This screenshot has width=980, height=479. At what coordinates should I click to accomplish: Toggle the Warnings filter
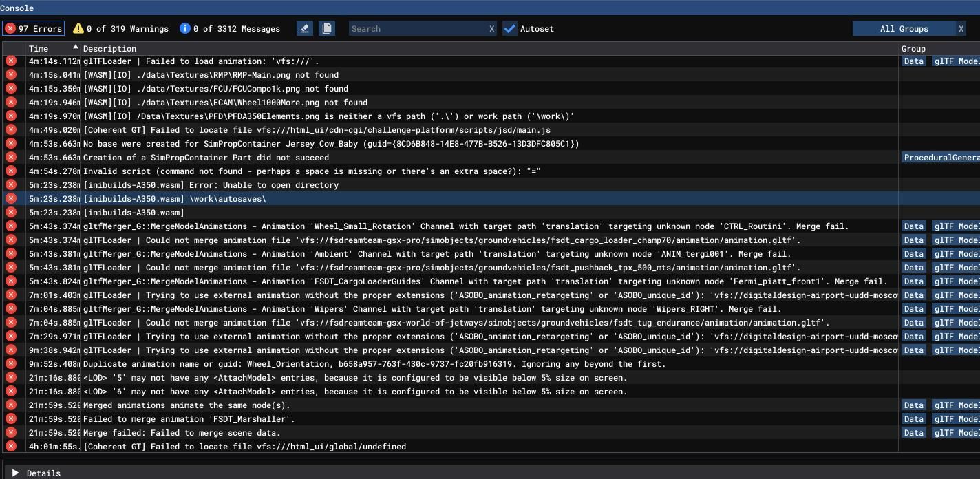(121, 28)
